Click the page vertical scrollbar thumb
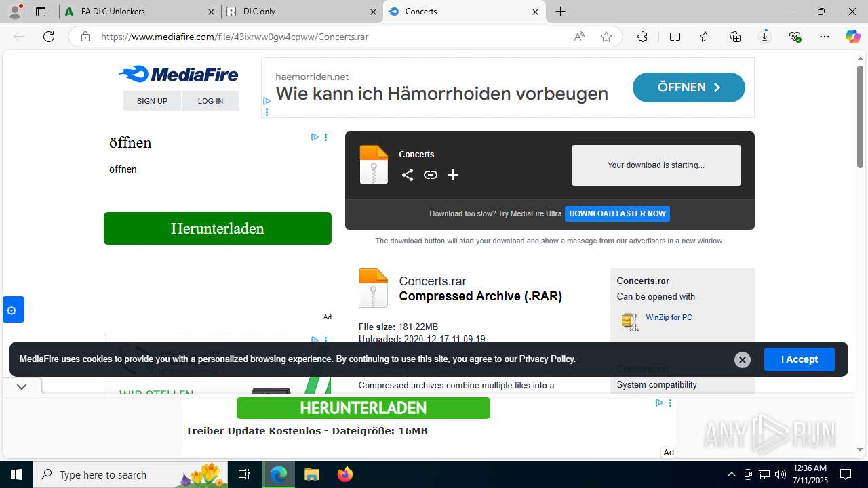This screenshot has height=488, width=868. pos(860,116)
